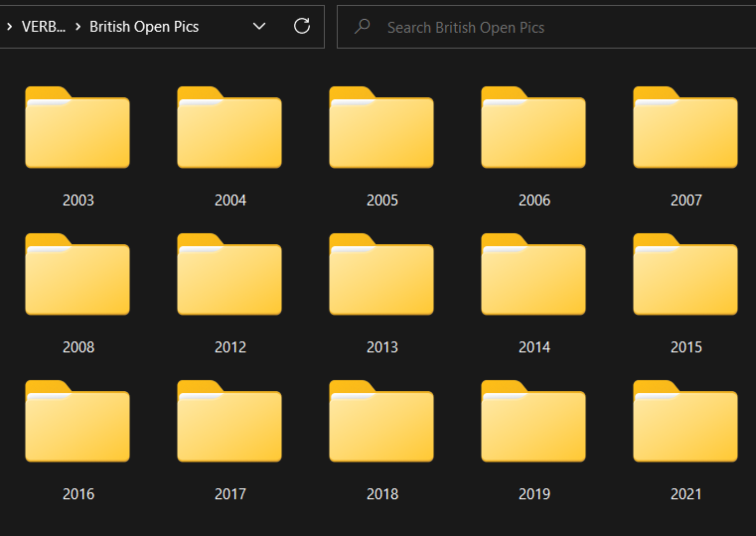The image size is (756, 536).
Task: Pick the name text 2018
Action: click(382, 493)
